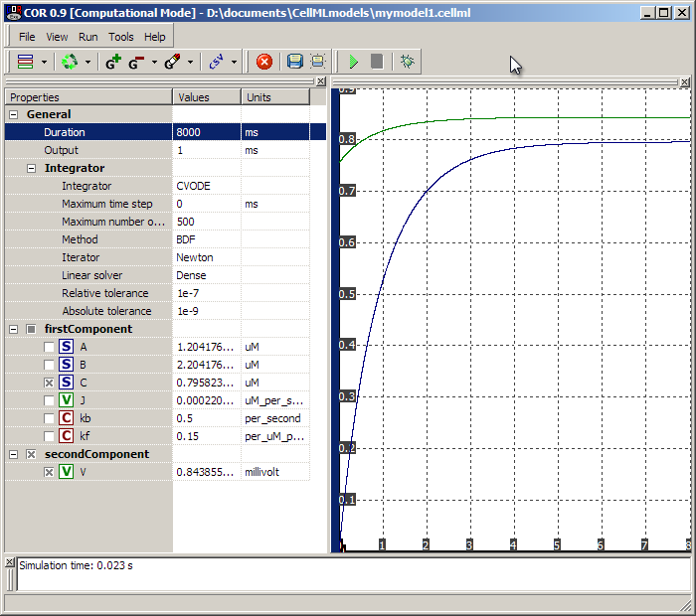The image size is (696, 616).
Task: Select the Duration value 8000
Action: click(x=207, y=132)
